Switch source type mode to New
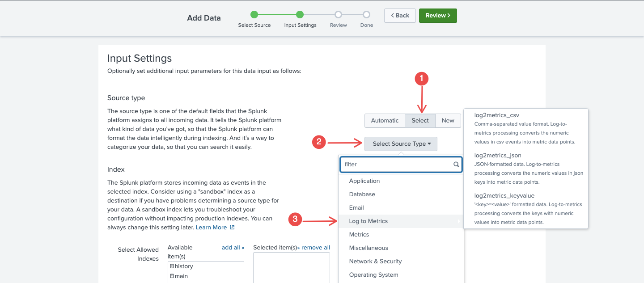 448,120
